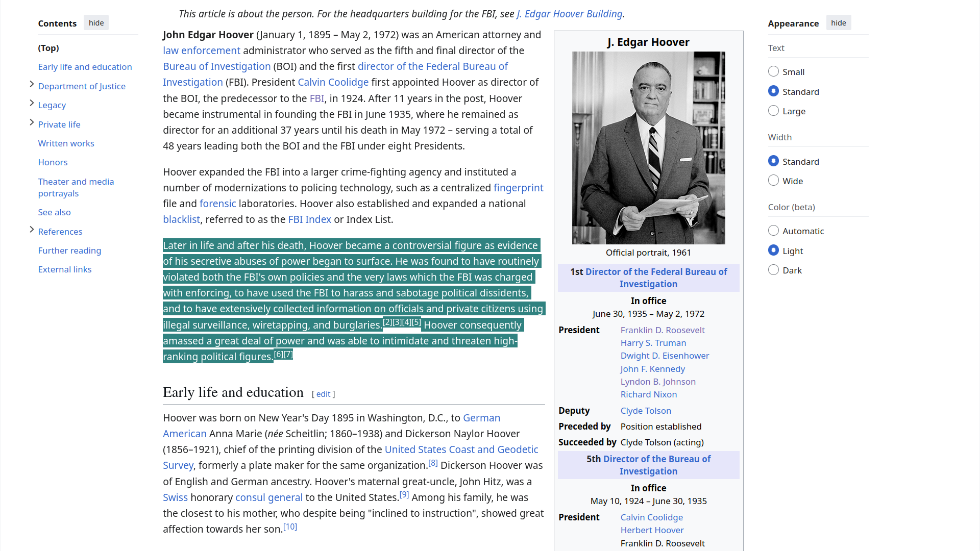Go to the External links section

pos(64,269)
